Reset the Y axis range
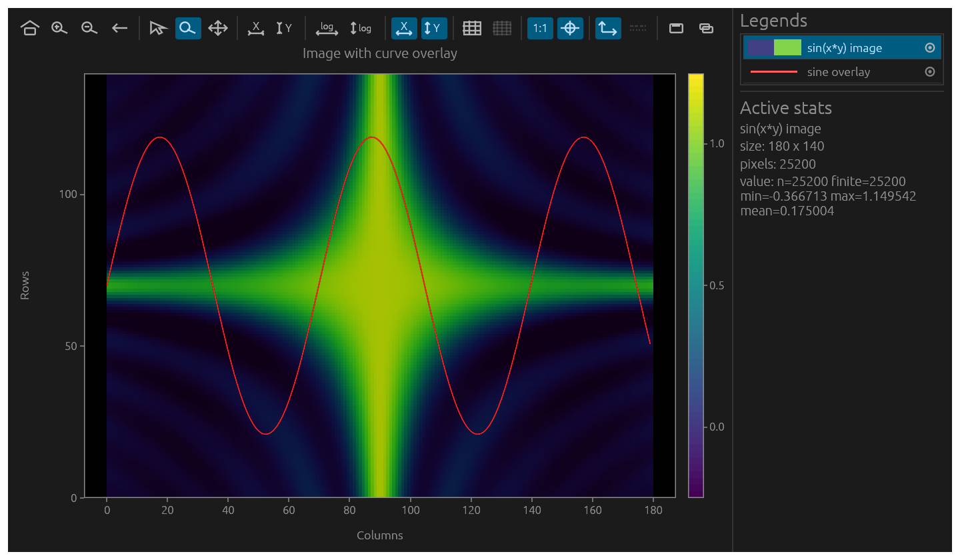This screenshot has height=560, width=960. (x=285, y=28)
